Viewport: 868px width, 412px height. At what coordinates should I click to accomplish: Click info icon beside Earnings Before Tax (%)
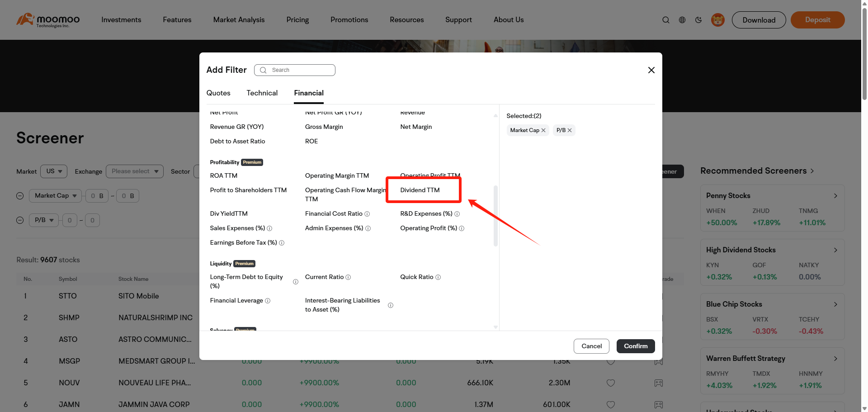tap(282, 243)
